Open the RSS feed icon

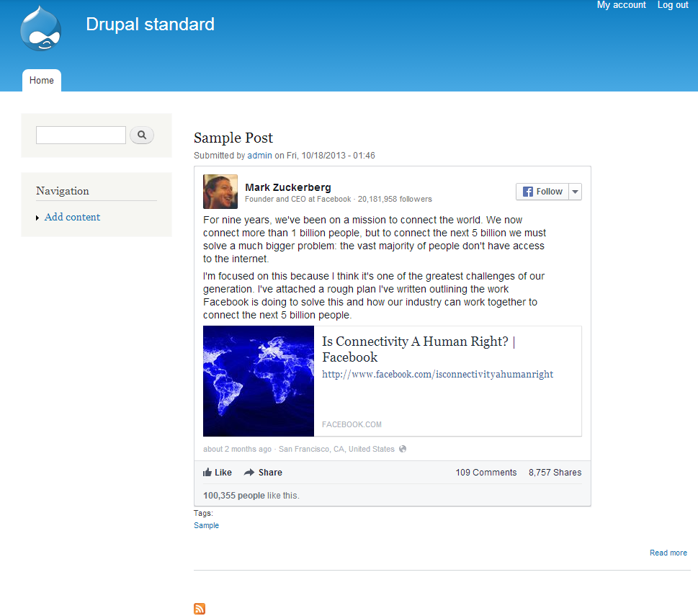click(x=200, y=608)
